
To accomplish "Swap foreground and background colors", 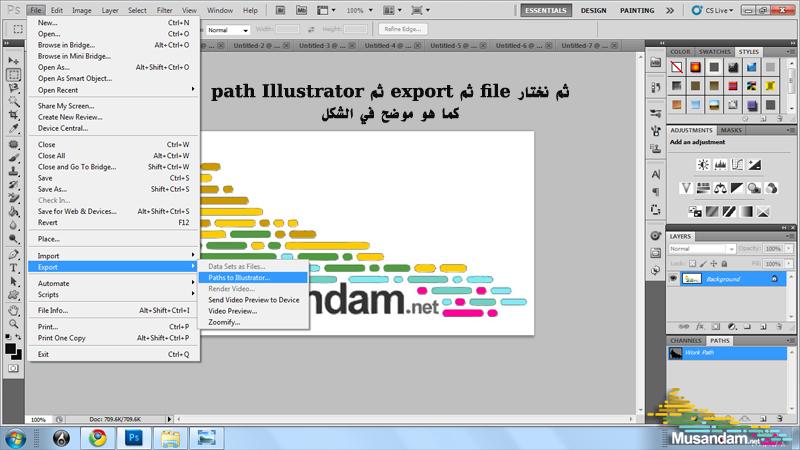I will (x=18, y=337).
